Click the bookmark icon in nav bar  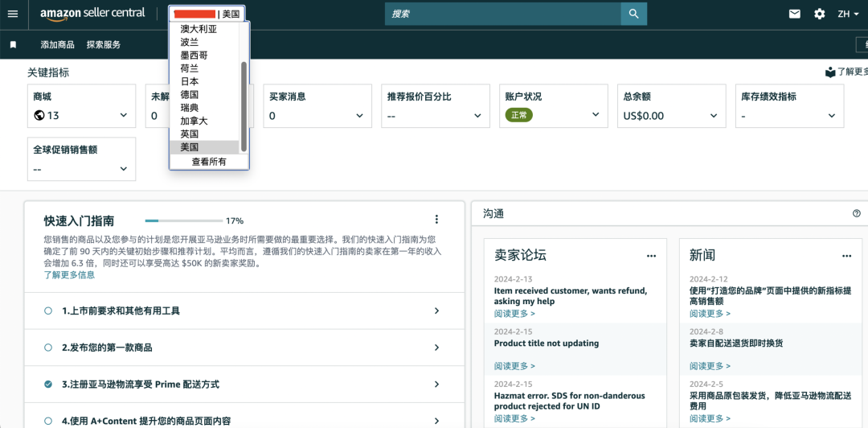coord(14,45)
